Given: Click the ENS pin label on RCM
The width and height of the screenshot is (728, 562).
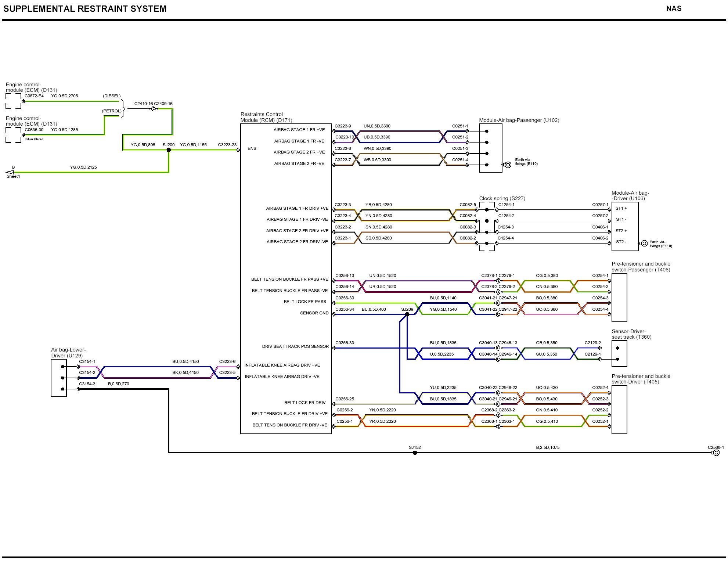Looking at the screenshot, I should coord(252,148).
